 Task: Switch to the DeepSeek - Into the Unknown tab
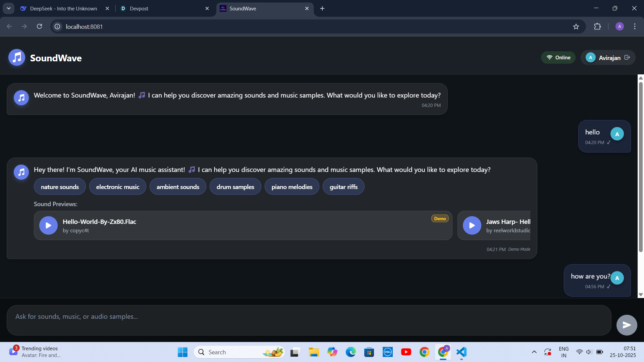(x=64, y=8)
